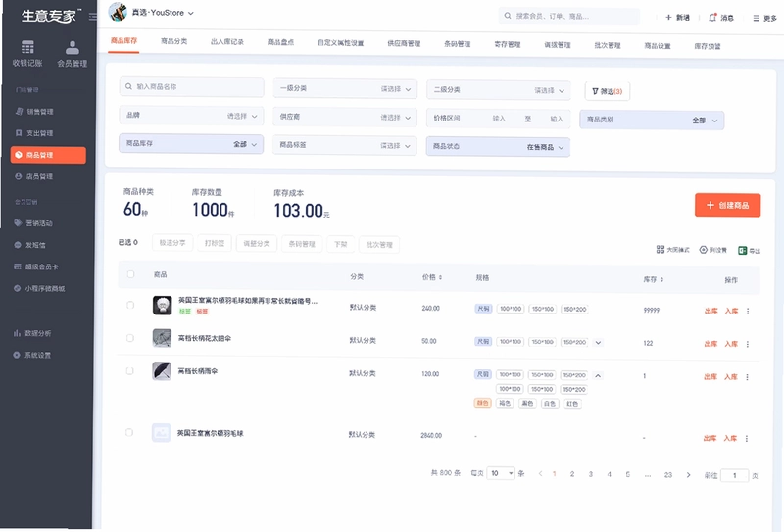Expand specs chevron for 离档长柄花太阳伞
Viewport: 784px width, 532px height.
click(598, 343)
